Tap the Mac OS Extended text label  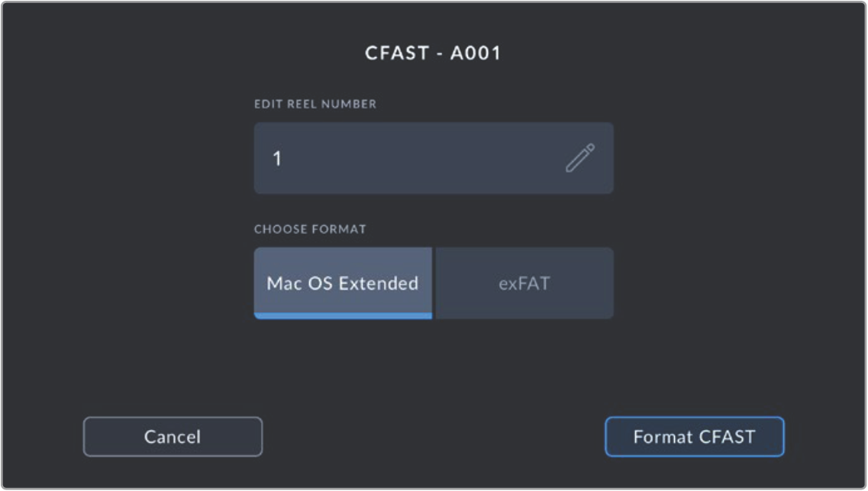(x=343, y=284)
